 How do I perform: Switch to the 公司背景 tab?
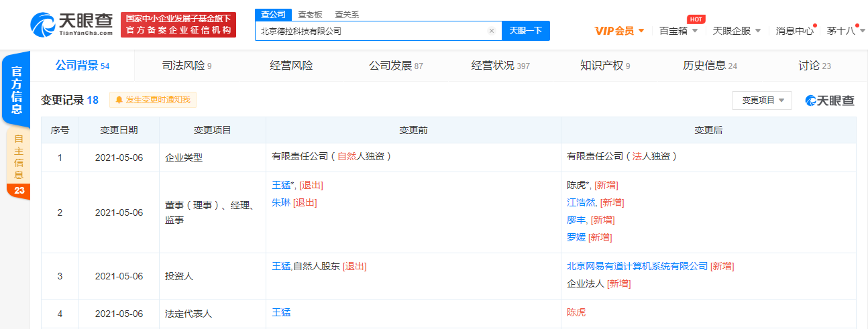[82, 66]
